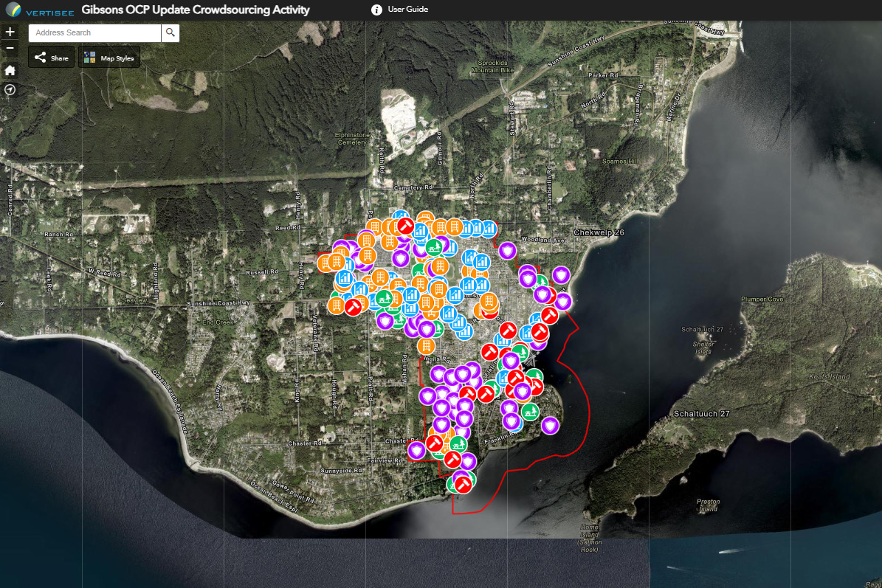Click the Russell Rd road label
This screenshot has height=588, width=882.
point(262,272)
